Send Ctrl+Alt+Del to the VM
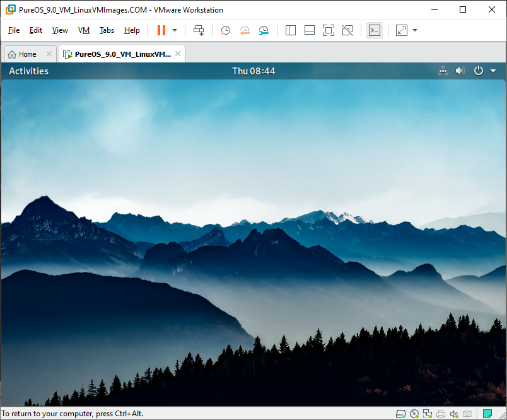 coord(199,30)
